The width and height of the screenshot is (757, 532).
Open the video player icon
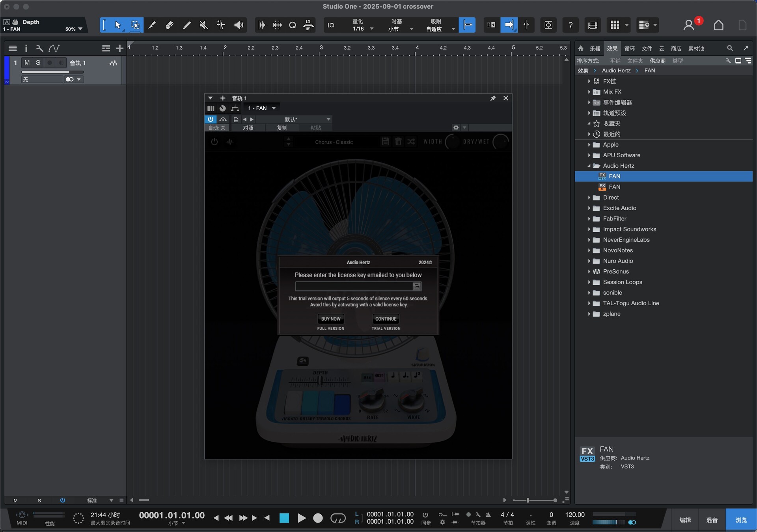[x=592, y=25]
